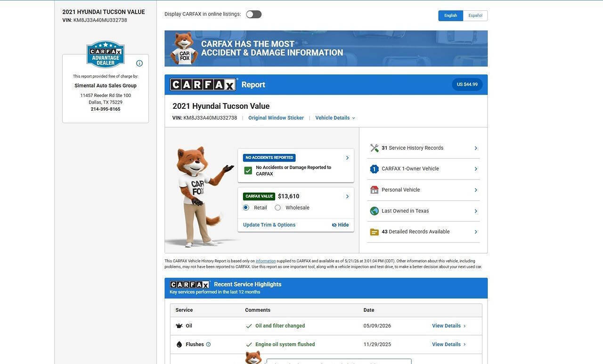
Task: Click the wrench Service History icon
Action: coord(375,148)
